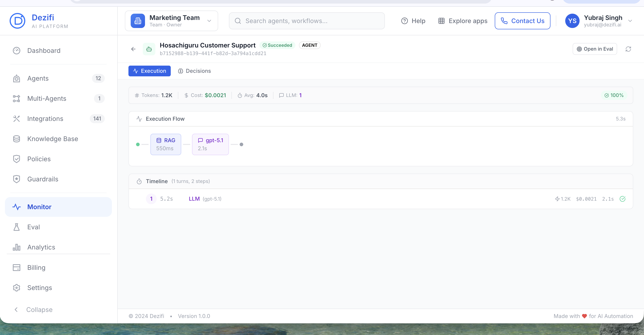Click the Help question mark icon

(405, 21)
